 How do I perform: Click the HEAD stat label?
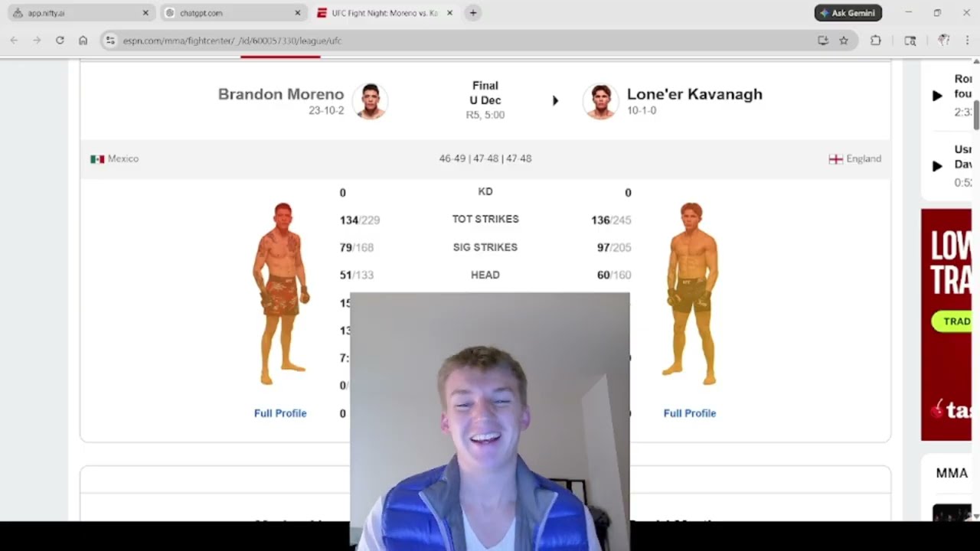[485, 275]
